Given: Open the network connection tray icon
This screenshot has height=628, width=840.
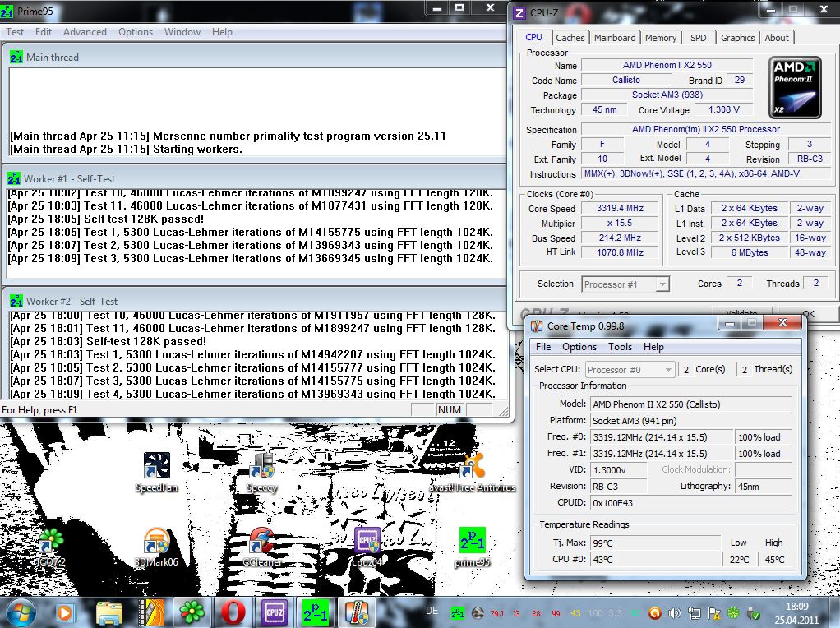Looking at the screenshot, I should (694, 613).
